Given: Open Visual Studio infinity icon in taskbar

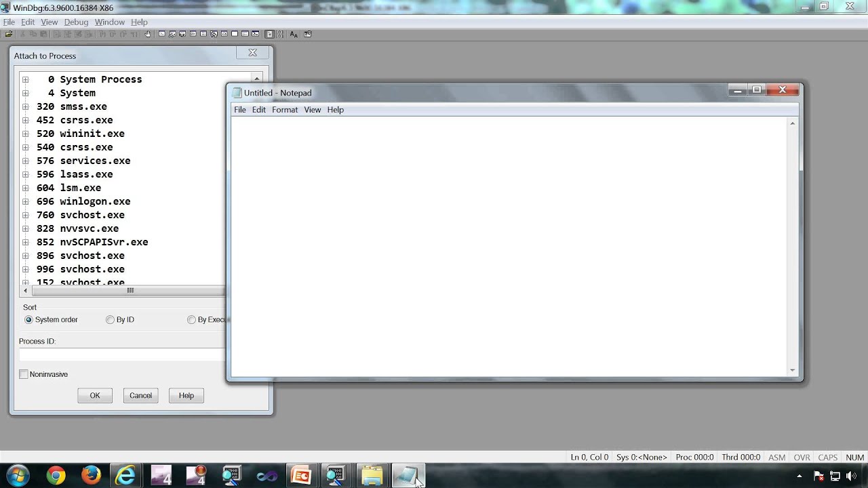Looking at the screenshot, I should [x=267, y=476].
